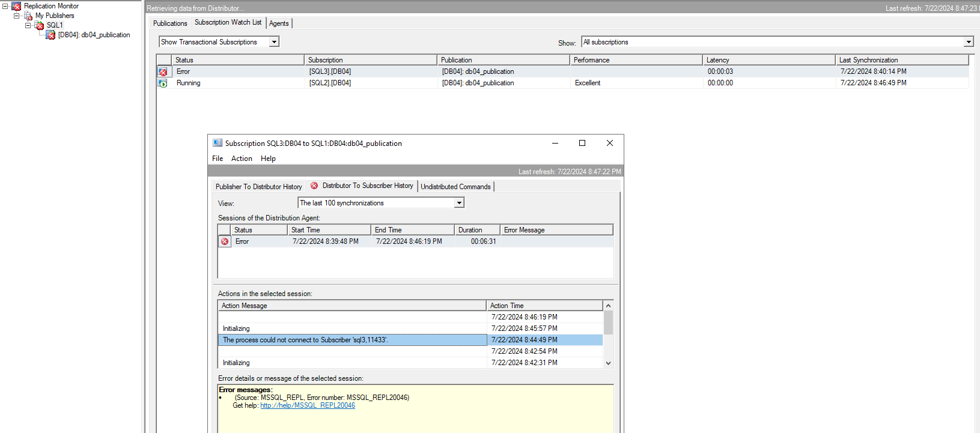The image size is (980, 433).
Task: Open the Action menu in subscription dialog
Action: (x=242, y=159)
